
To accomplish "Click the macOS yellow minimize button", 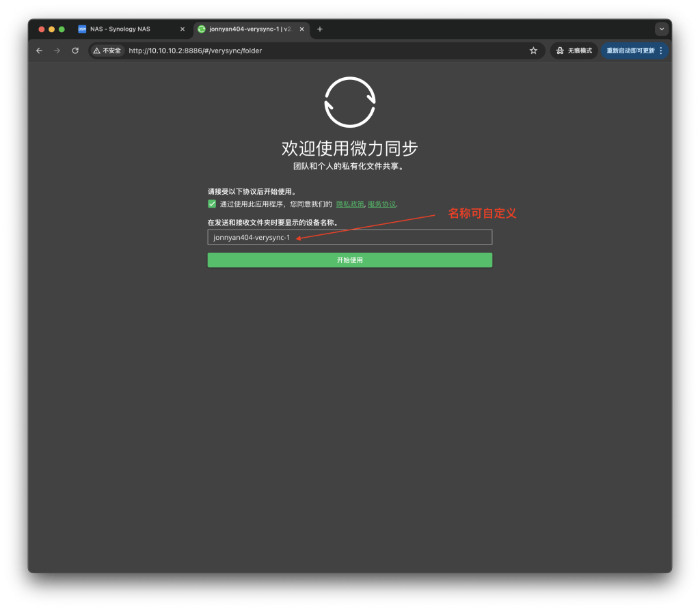I will click(x=52, y=29).
